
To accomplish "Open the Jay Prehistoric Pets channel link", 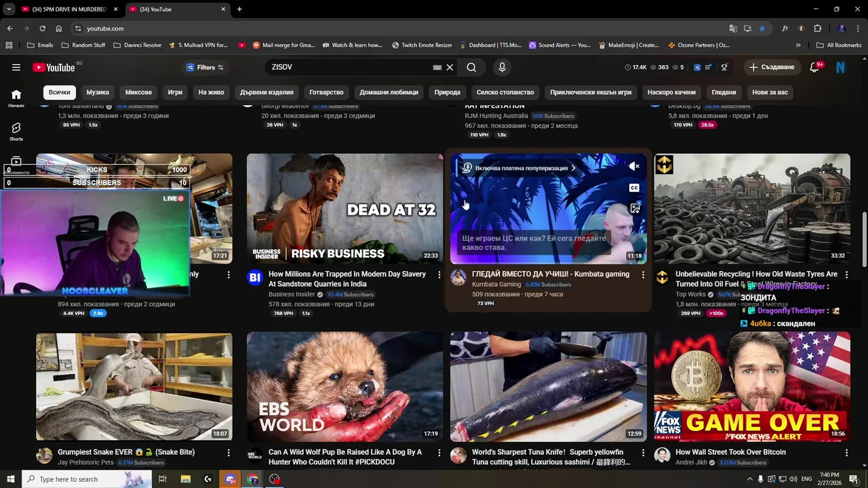I will pyautogui.click(x=85, y=462).
